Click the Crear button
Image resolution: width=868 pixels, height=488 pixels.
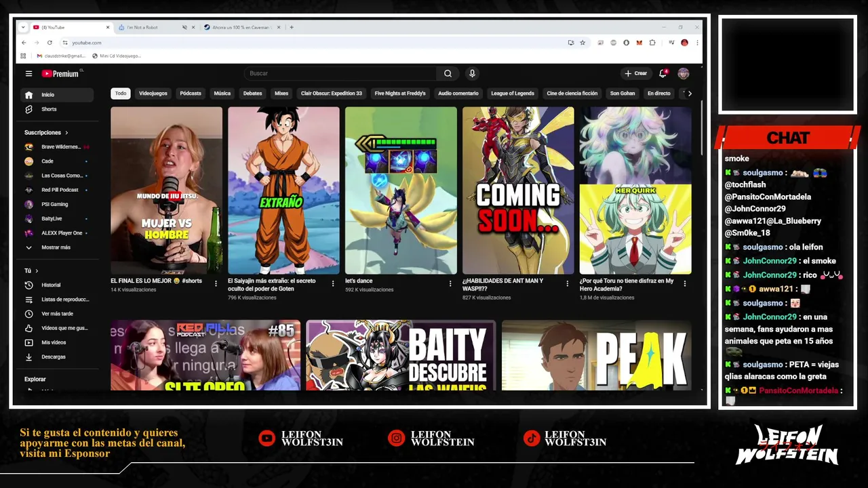tap(636, 73)
